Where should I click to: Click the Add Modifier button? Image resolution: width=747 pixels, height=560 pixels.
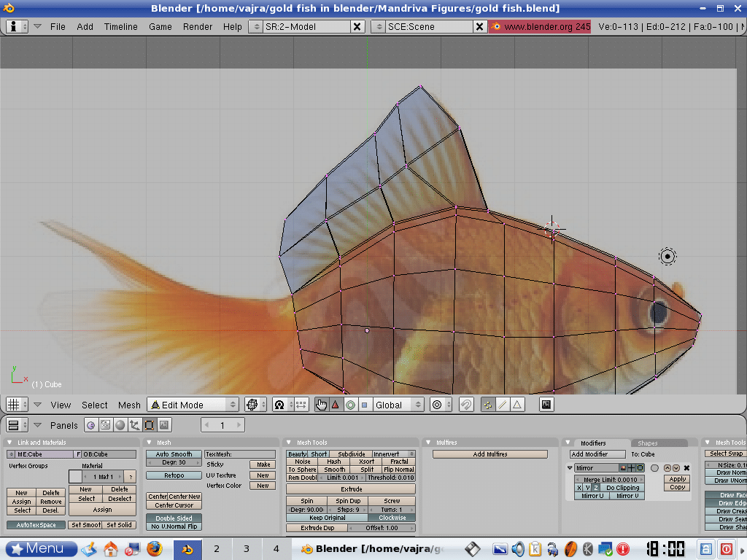pos(597,454)
